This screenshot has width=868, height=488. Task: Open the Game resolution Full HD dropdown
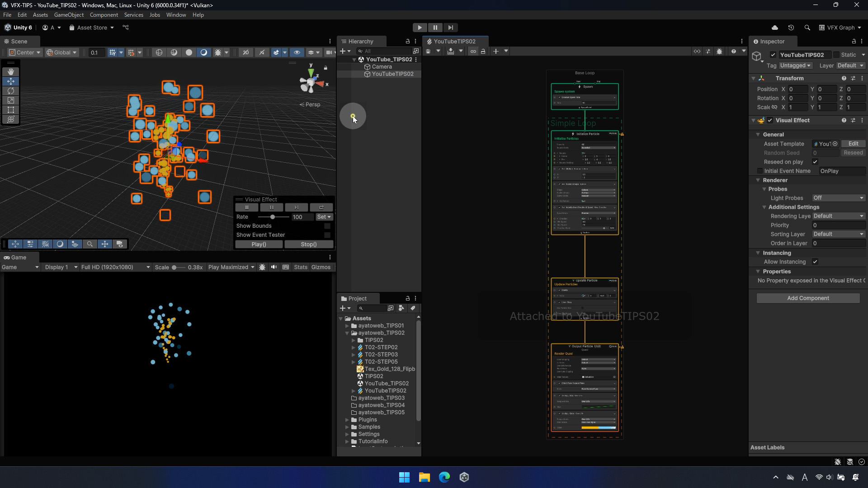point(115,267)
